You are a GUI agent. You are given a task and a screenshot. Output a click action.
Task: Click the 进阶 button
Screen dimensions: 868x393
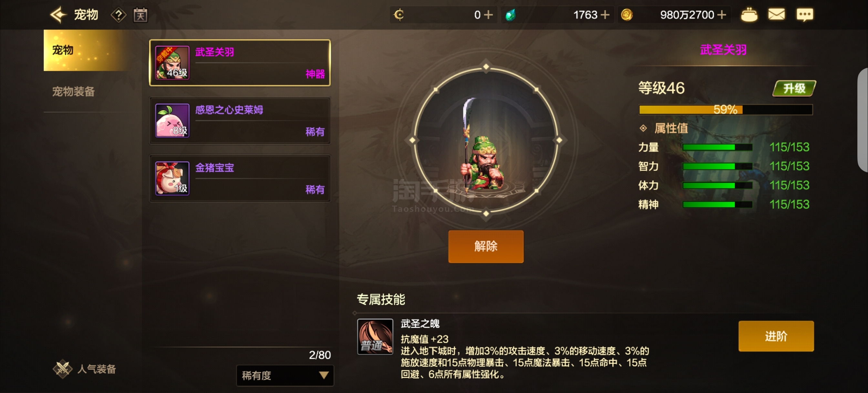776,336
